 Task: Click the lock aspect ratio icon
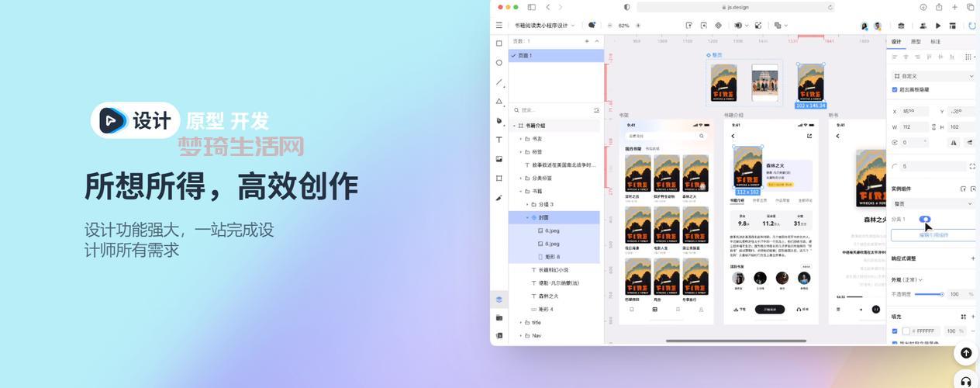(x=934, y=126)
